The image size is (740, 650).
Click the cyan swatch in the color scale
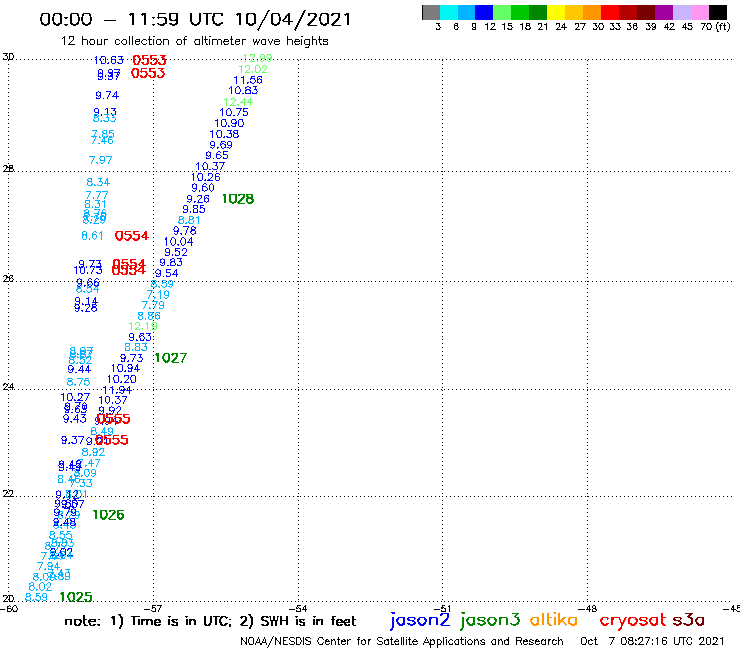pos(449,12)
